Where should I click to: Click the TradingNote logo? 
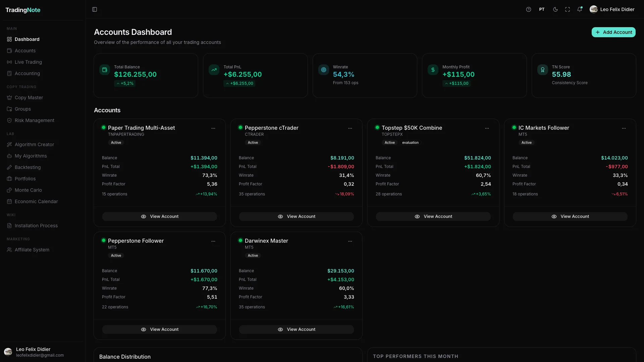click(23, 10)
